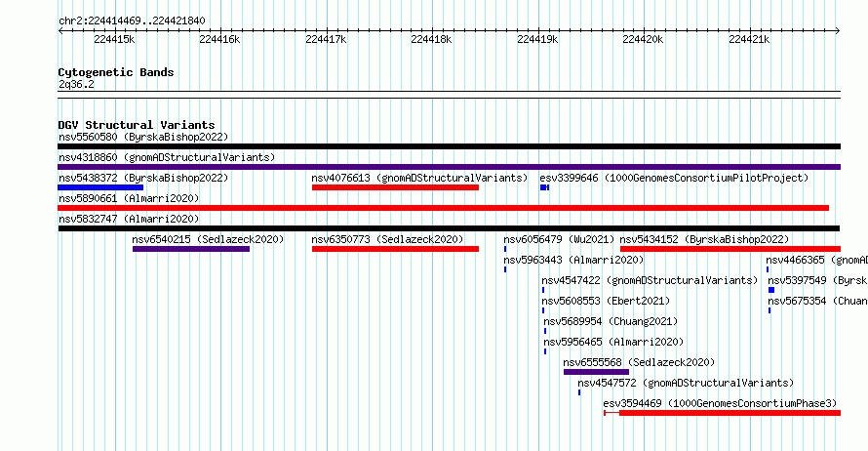This screenshot has width=868, height=451.
Task: Open nsv6555568 (Sedlazeck2020) variant label
Action: (639, 362)
